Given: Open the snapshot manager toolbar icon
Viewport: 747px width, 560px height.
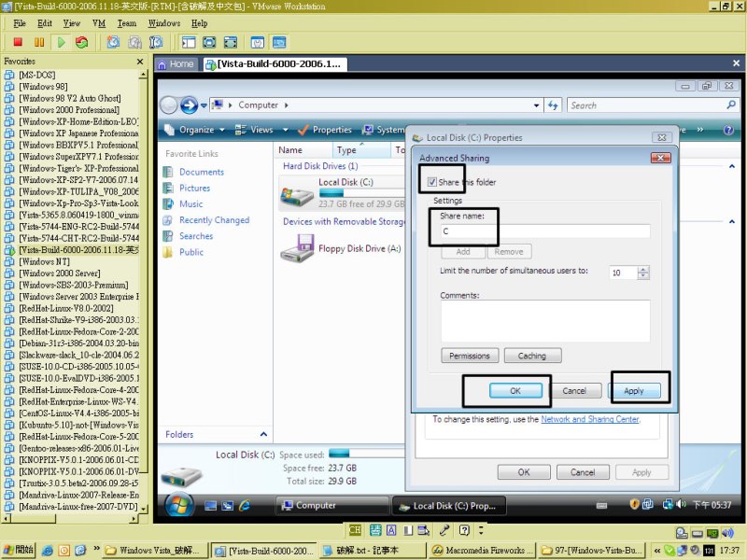Looking at the screenshot, I should [156, 42].
